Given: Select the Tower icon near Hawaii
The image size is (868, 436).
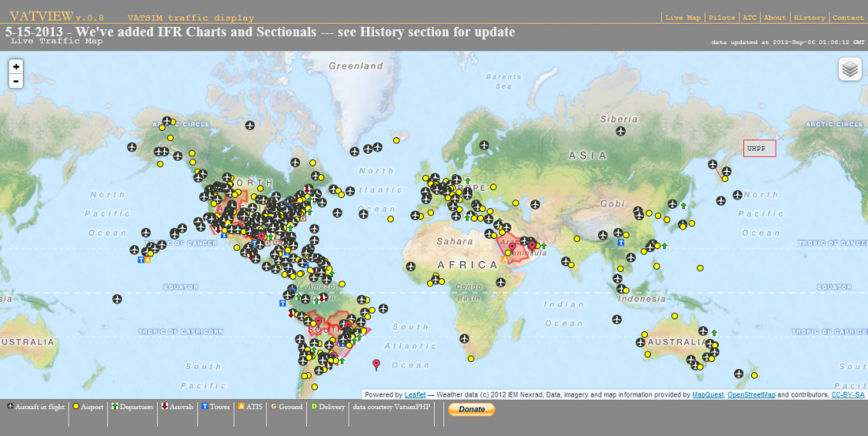Looking at the screenshot, I should (141, 259).
